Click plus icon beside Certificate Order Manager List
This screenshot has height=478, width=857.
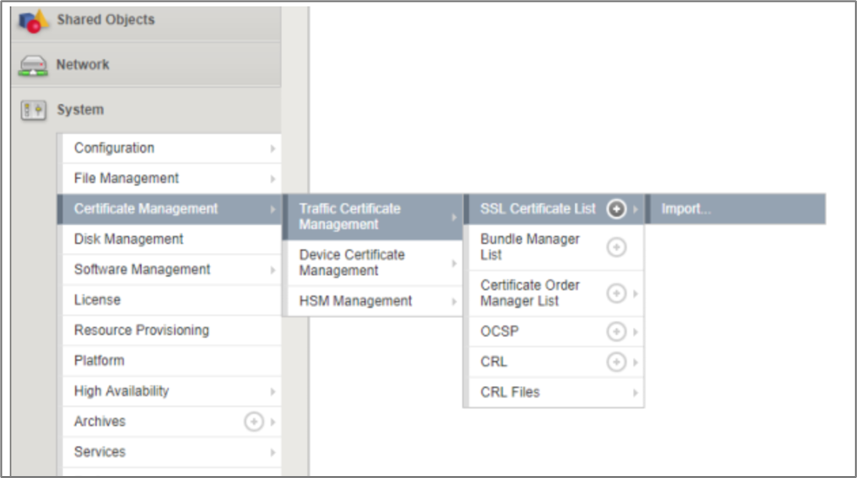(617, 293)
